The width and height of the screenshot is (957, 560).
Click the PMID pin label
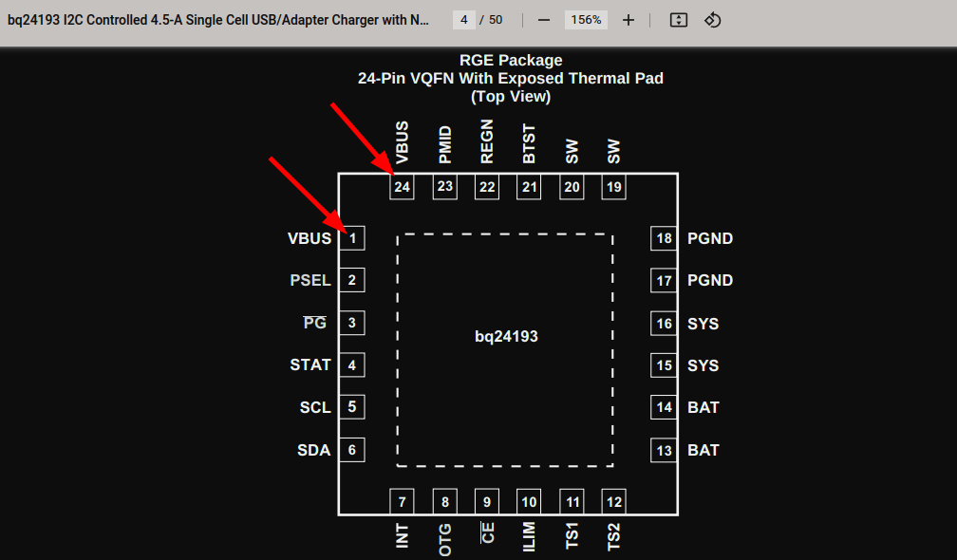point(445,144)
